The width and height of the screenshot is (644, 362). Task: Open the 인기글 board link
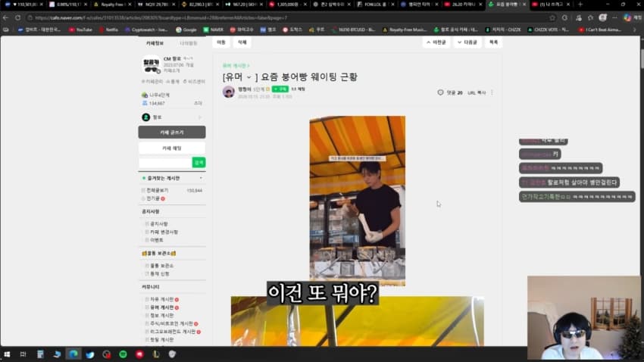[x=153, y=198]
